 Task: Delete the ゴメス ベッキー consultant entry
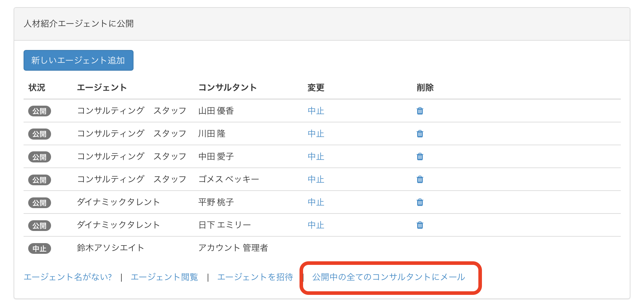[420, 180]
